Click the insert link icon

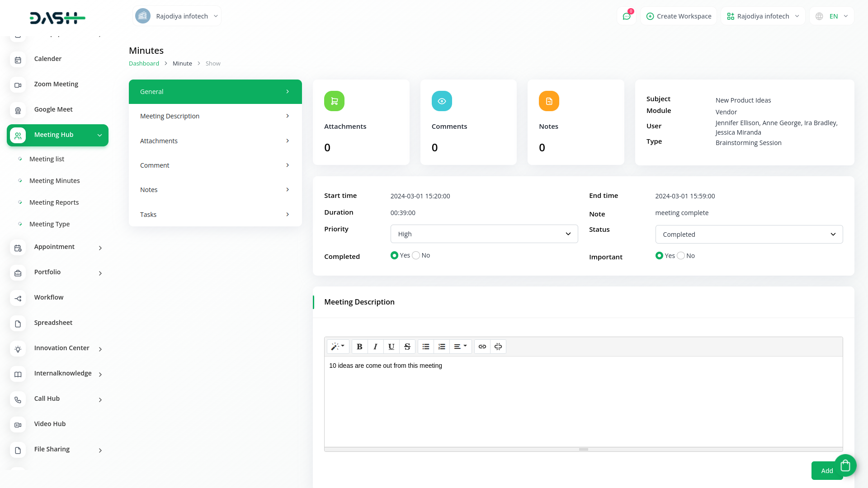(x=482, y=347)
